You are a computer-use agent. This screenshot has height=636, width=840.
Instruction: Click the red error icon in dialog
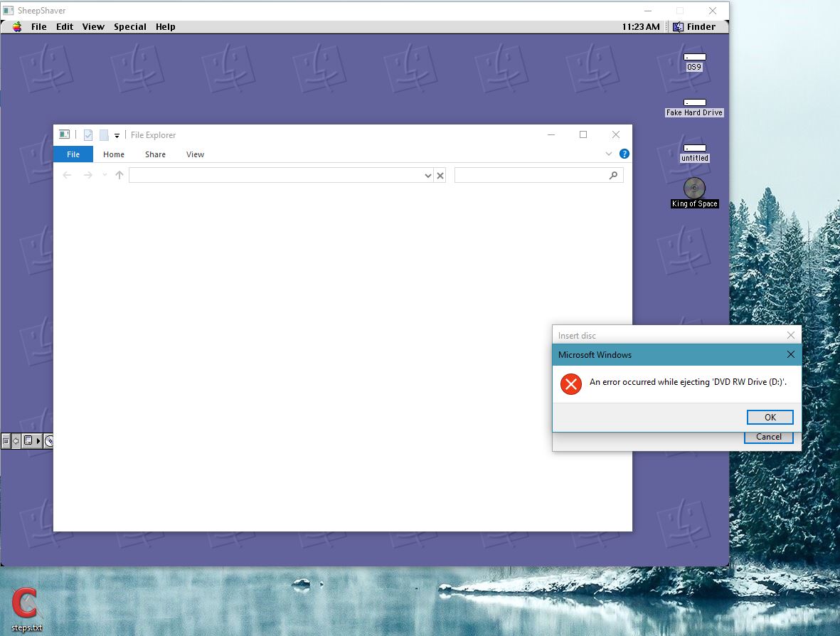click(571, 384)
